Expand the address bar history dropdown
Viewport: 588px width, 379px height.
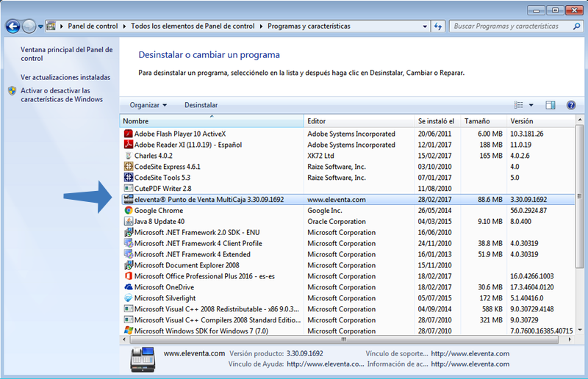[425, 26]
